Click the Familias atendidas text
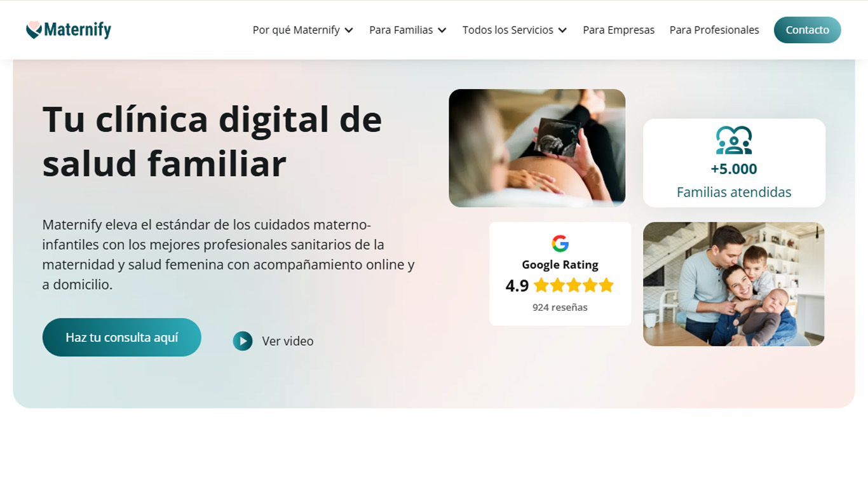The image size is (868, 488). 734,192
